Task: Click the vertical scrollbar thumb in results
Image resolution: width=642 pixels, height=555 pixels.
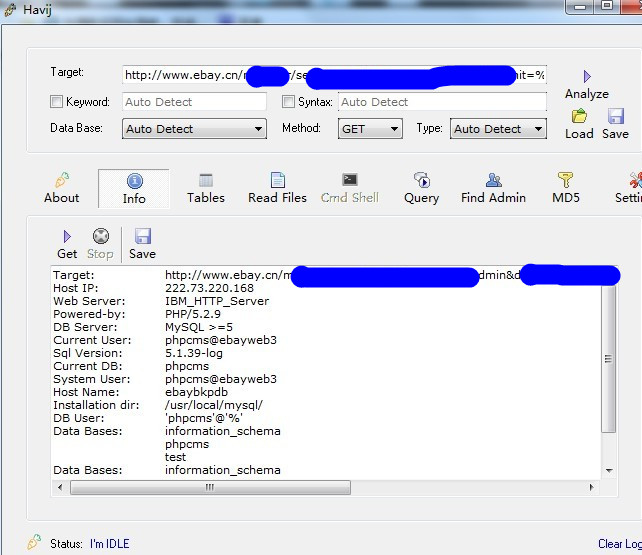Action: click(608, 359)
